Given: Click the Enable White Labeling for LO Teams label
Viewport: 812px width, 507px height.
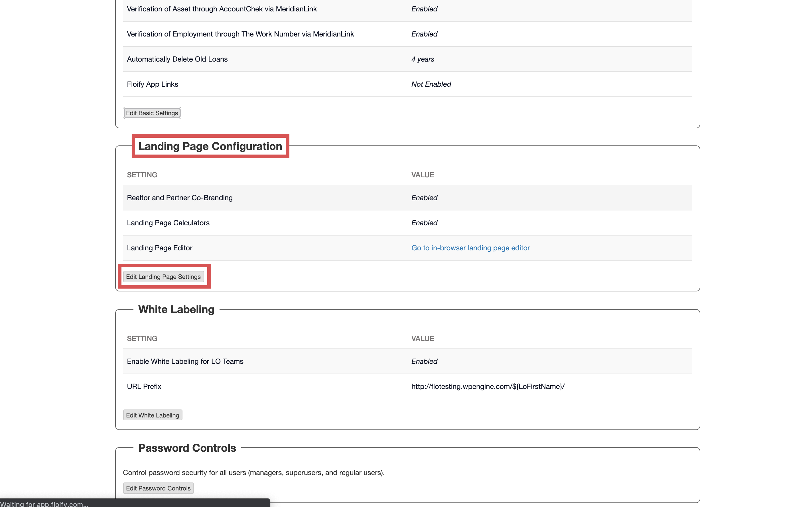Looking at the screenshot, I should pyautogui.click(x=185, y=362).
